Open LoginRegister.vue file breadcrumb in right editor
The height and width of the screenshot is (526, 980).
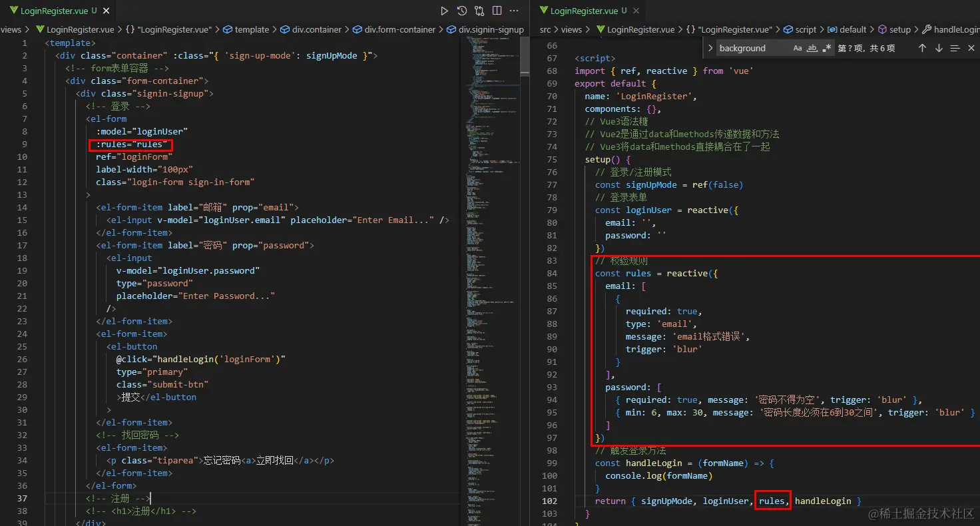[635, 29]
